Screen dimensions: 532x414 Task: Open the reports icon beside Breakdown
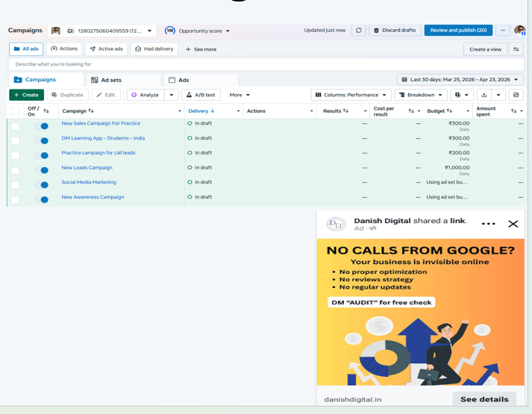tap(461, 95)
